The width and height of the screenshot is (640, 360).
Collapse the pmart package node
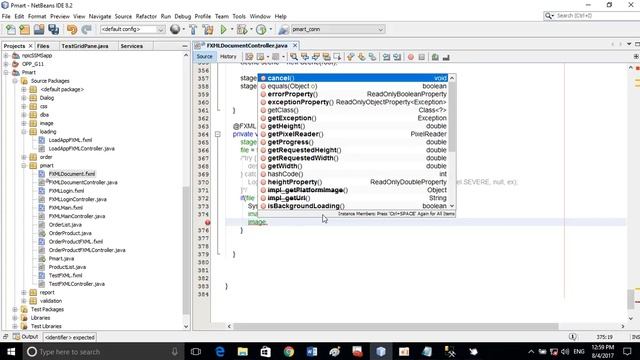click(x=24, y=166)
